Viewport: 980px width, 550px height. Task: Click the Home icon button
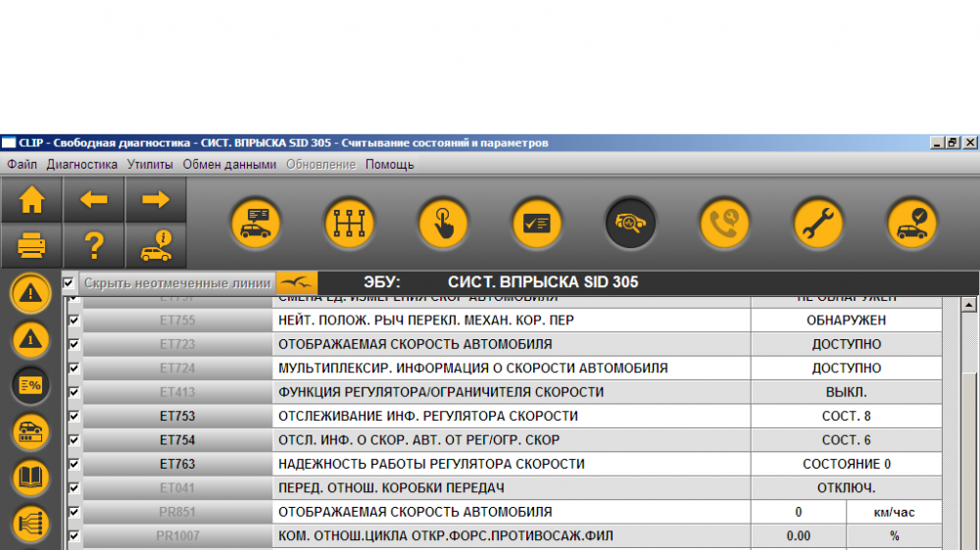click(31, 200)
